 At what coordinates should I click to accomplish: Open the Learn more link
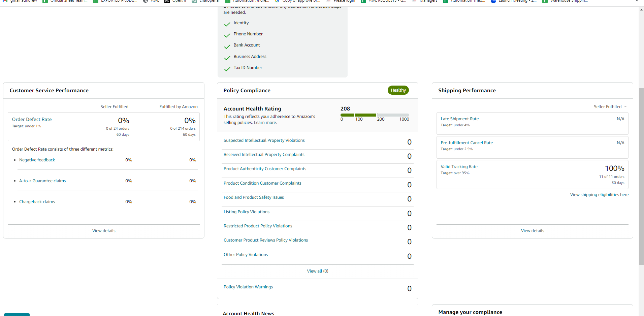click(265, 123)
